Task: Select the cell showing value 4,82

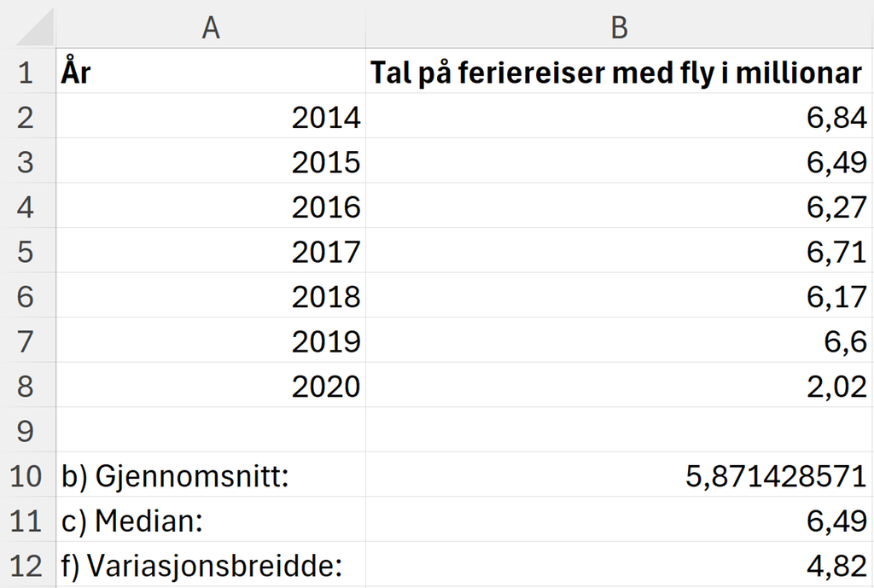Action: point(619,566)
